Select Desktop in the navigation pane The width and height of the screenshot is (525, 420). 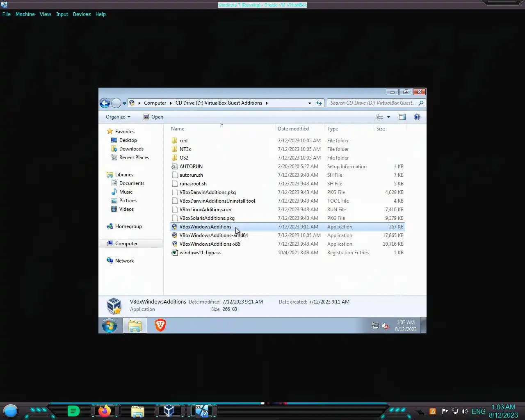(x=128, y=140)
